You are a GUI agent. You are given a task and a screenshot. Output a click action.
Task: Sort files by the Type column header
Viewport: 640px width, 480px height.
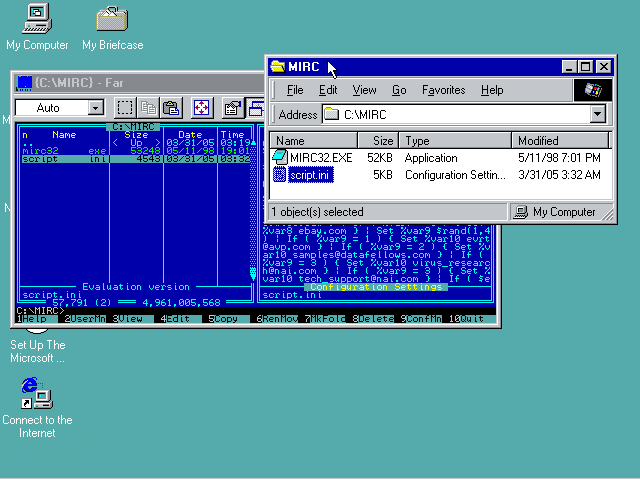click(455, 140)
